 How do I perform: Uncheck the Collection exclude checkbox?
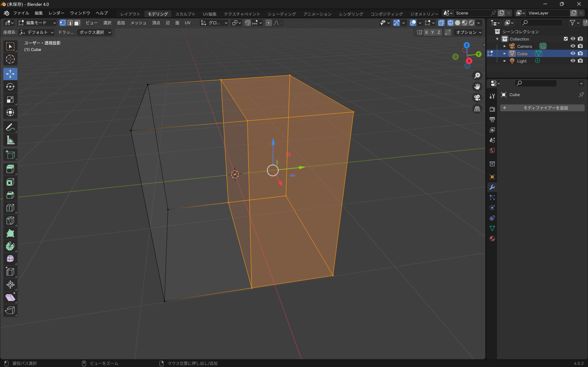(566, 39)
